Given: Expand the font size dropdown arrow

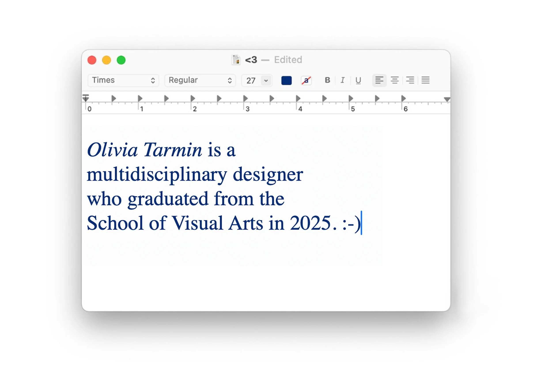Looking at the screenshot, I should click(x=266, y=80).
